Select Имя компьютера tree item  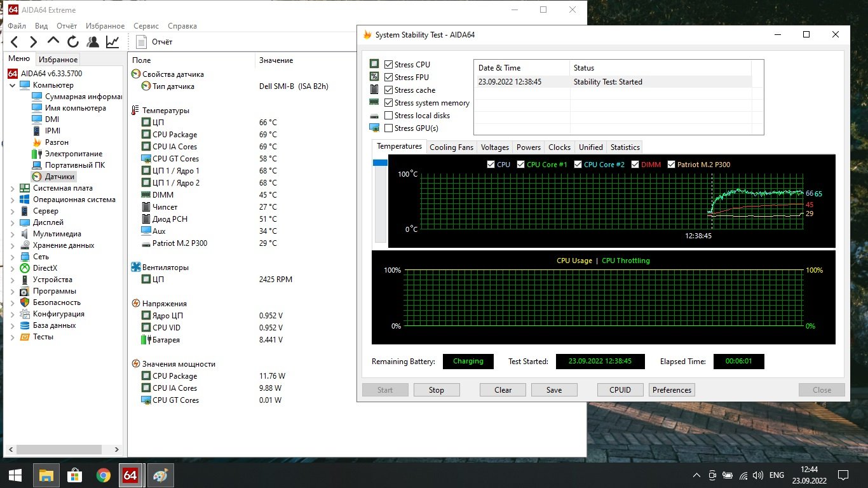pos(69,108)
